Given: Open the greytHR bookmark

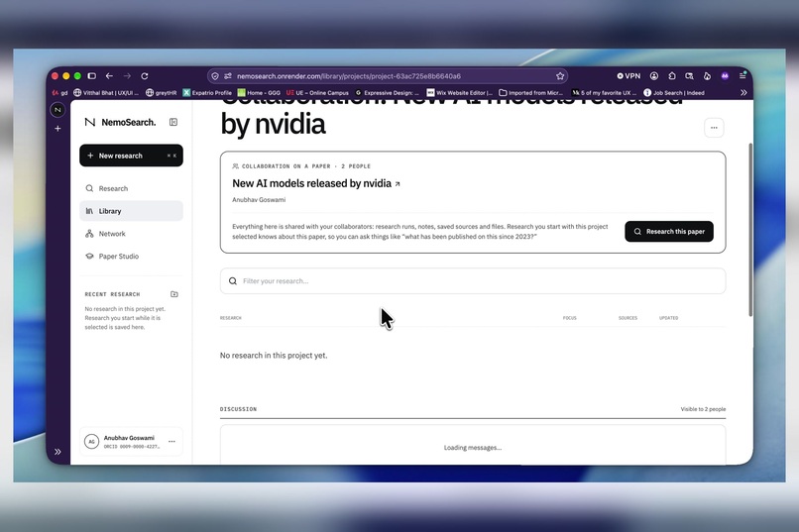Looking at the screenshot, I should (161, 93).
